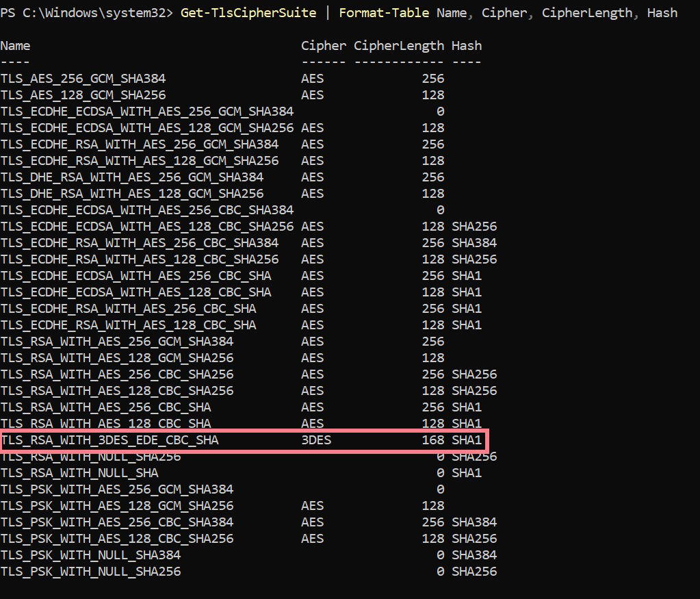Click the 168 cipher length value
Screen dimensions: 700x599
click(x=433, y=440)
